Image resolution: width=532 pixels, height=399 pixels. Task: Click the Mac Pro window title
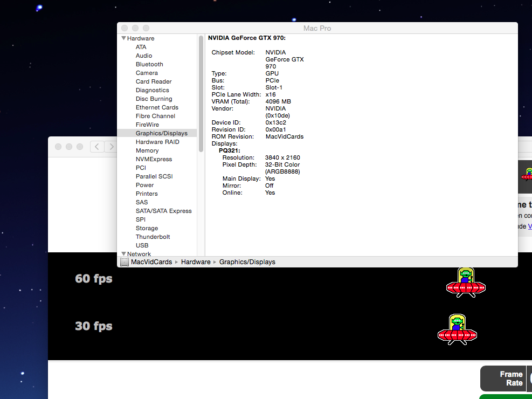coord(317,28)
